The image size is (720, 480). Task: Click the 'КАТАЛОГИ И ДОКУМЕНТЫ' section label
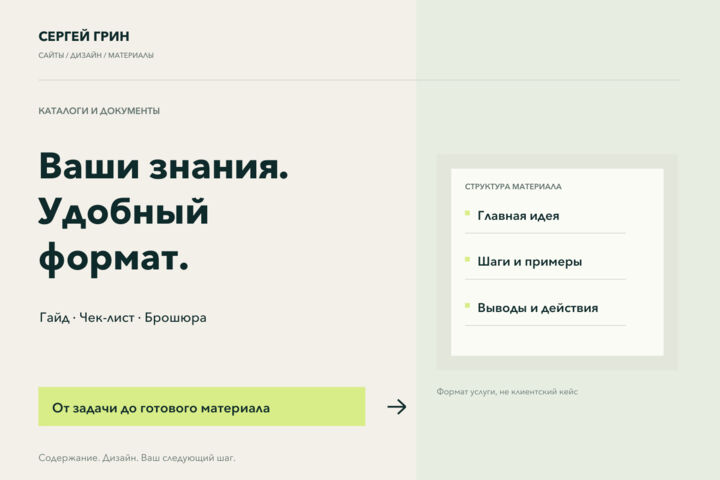coord(99,111)
